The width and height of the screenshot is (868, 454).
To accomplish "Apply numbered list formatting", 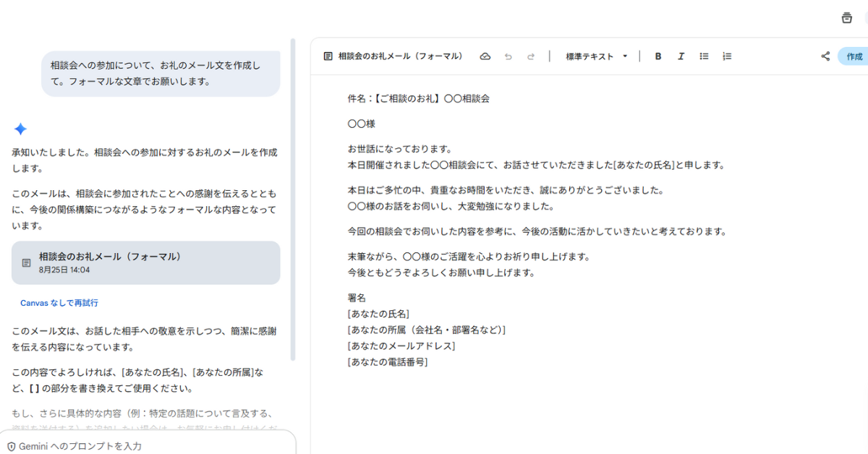I will click(x=727, y=56).
